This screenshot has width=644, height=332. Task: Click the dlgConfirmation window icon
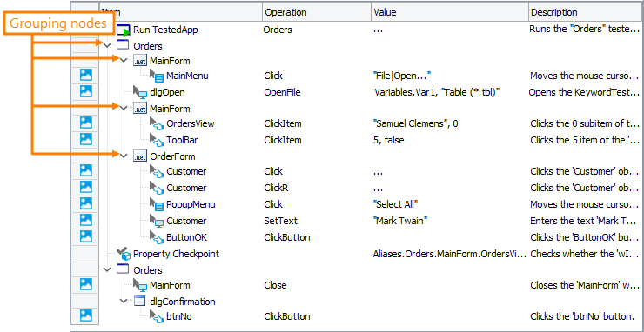tap(139, 302)
